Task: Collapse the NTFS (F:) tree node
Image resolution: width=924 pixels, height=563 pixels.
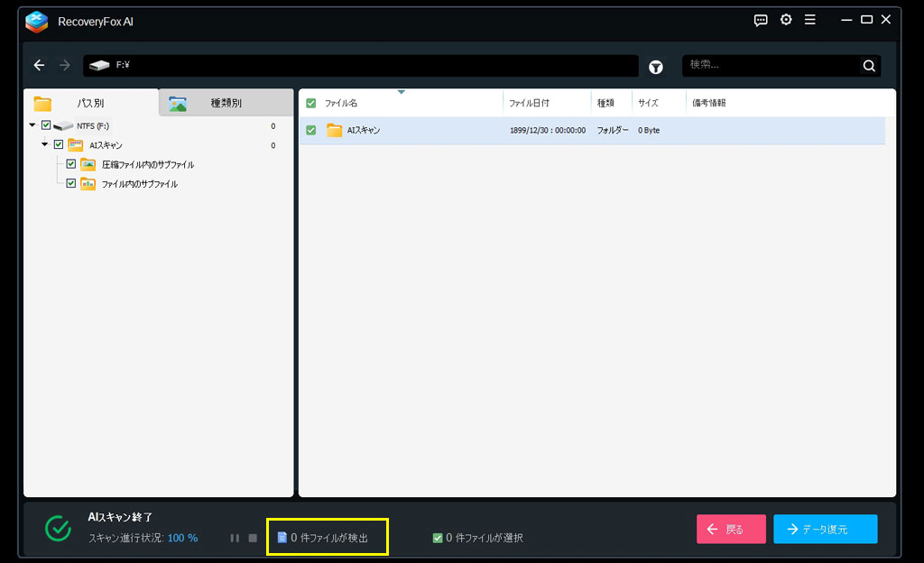Action: point(33,125)
